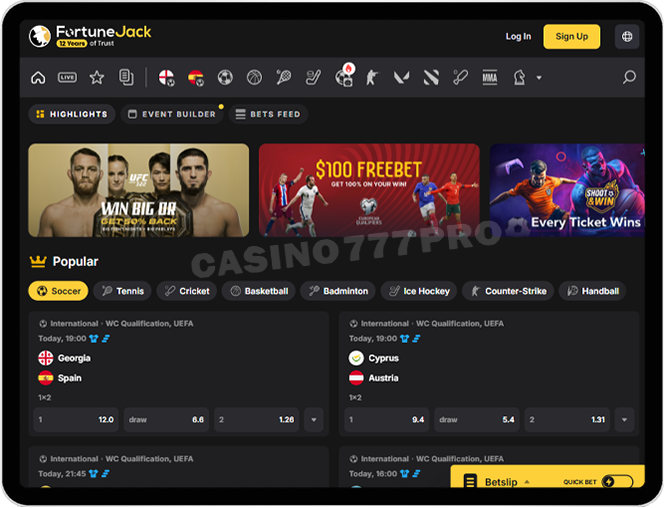Click the Log In link
Image resolution: width=664 pixels, height=508 pixels.
pos(518,36)
